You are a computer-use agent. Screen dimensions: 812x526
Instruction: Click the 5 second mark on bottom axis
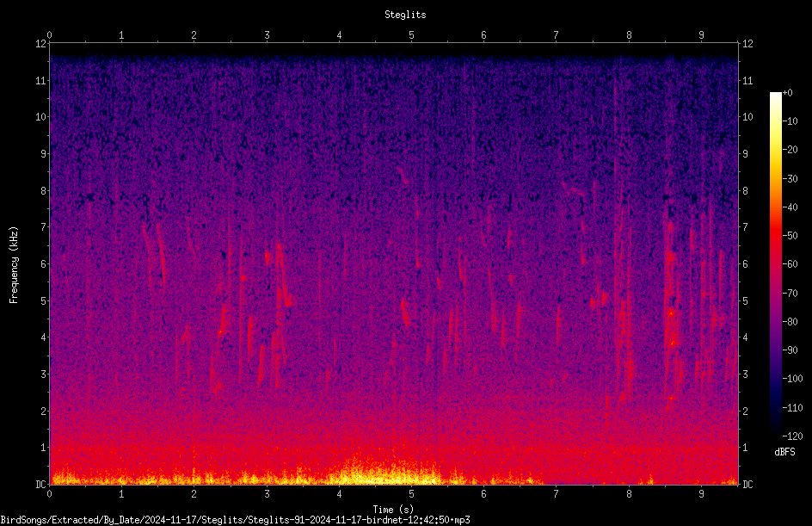[x=411, y=494]
